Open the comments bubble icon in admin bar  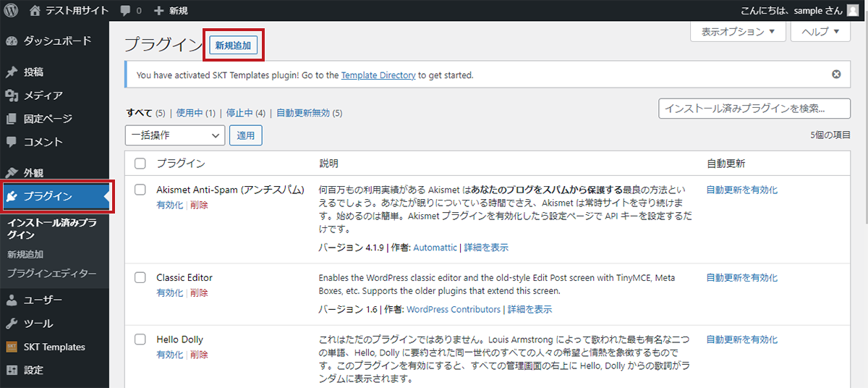click(x=125, y=11)
